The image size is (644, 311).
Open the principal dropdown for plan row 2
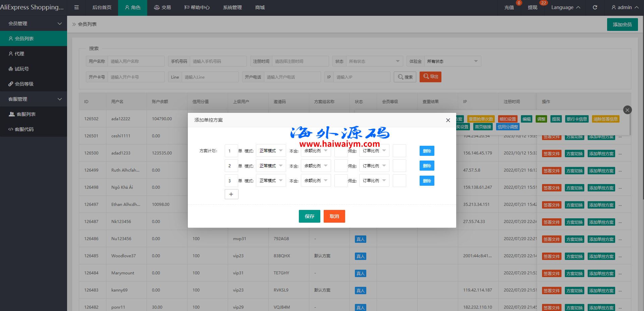316,166
